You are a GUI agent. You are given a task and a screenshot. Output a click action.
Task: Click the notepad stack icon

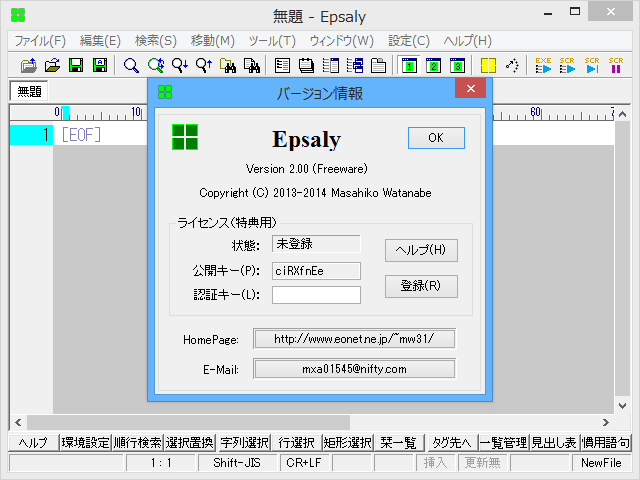click(x=306, y=65)
